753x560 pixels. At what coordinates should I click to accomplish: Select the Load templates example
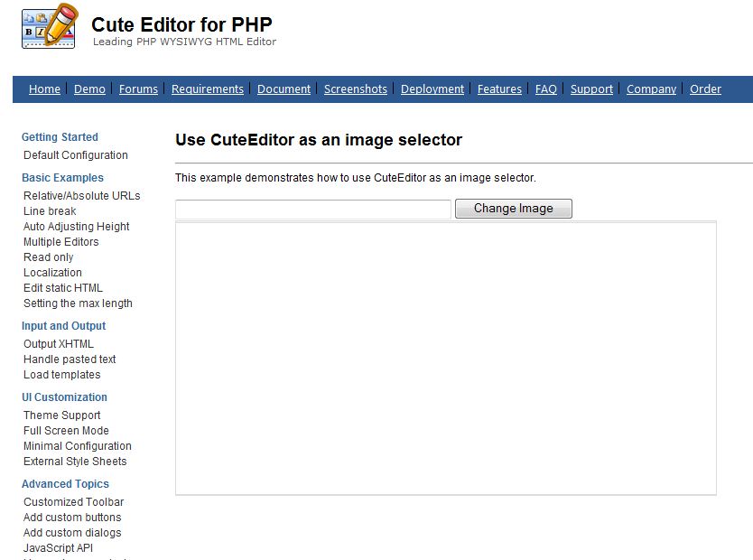pyautogui.click(x=62, y=375)
